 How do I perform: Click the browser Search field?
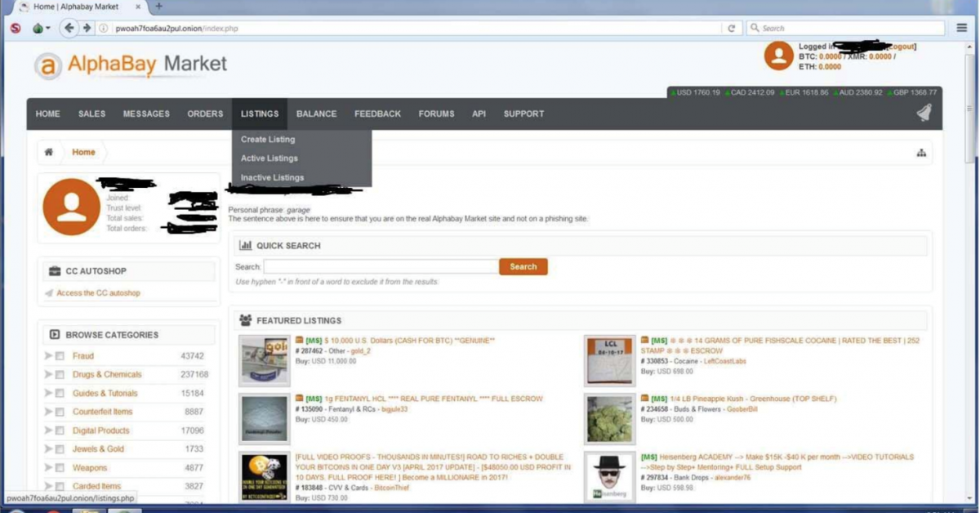(848, 28)
